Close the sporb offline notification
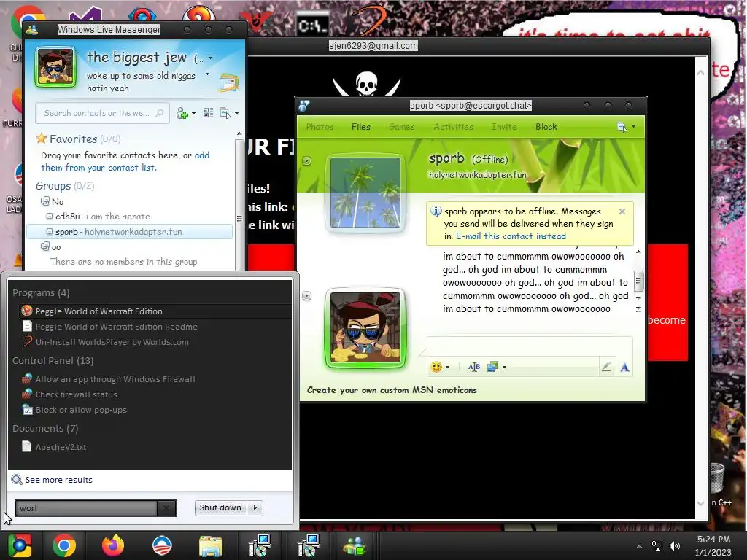747x560 pixels. point(622,211)
